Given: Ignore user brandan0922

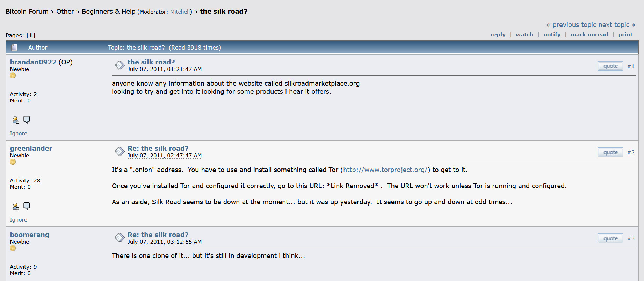Looking at the screenshot, I should (18, 133).
